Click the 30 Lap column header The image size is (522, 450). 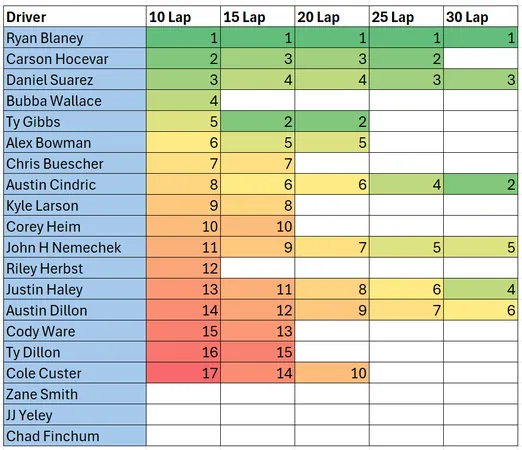click(481, 17)
